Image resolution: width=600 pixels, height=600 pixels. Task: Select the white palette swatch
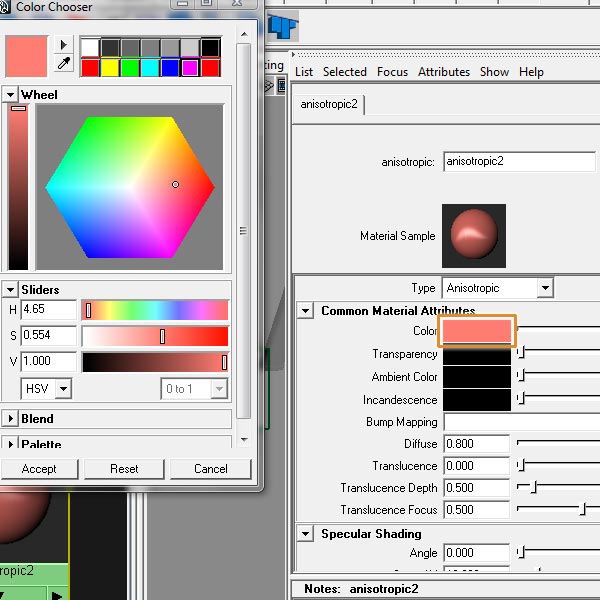coord(90,47)
